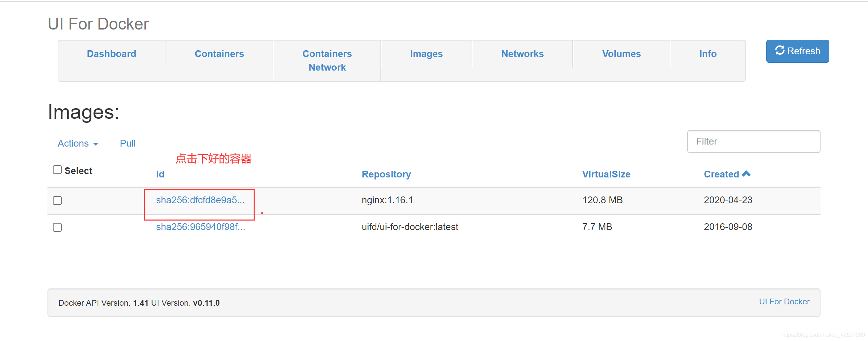The height and width of the screenshot is (341, 868).
Task: Click the UI For Docker page title
Action: [98, 24]
